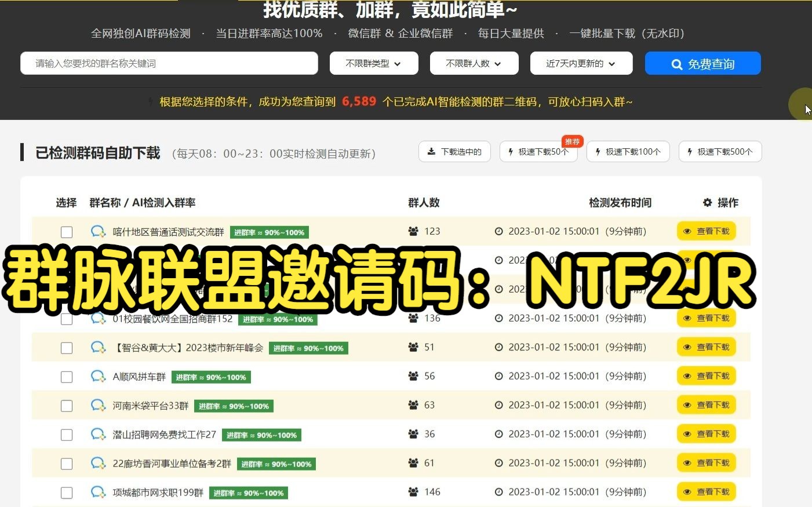The width and height of the screenshot is (812, 507).
Task: Click the gear icon beside 操作 header
Action: 707,202
